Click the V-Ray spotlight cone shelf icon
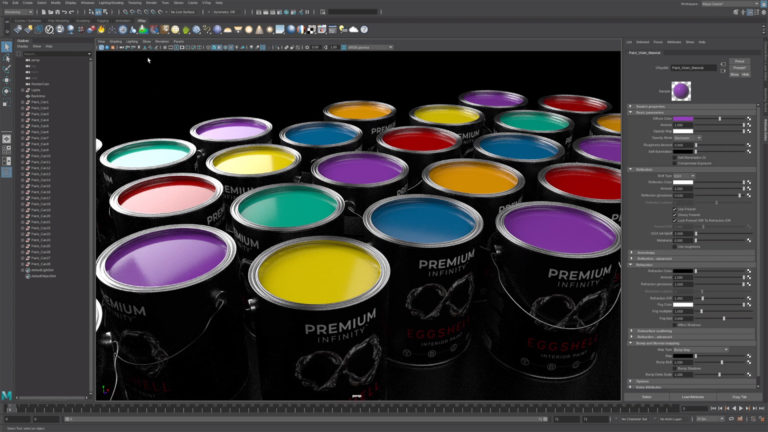The height and width of the screenshot is (432, 768). [x=260, y=30]
